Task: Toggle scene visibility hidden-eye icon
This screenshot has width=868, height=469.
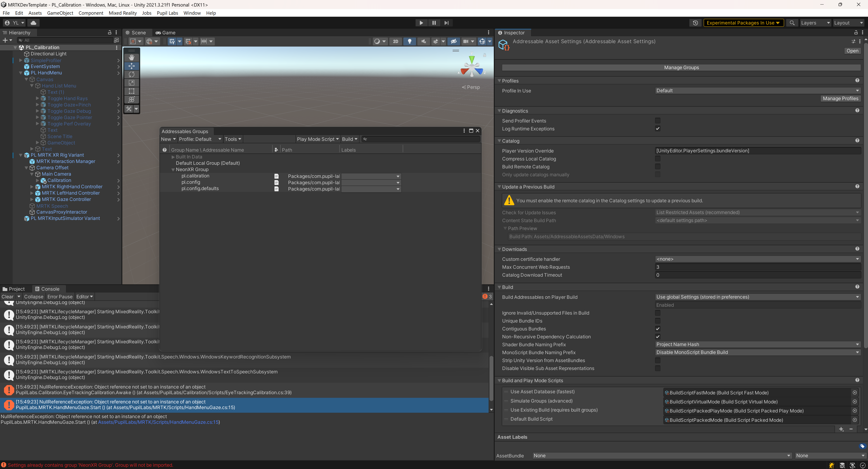Action: [454, 41]
